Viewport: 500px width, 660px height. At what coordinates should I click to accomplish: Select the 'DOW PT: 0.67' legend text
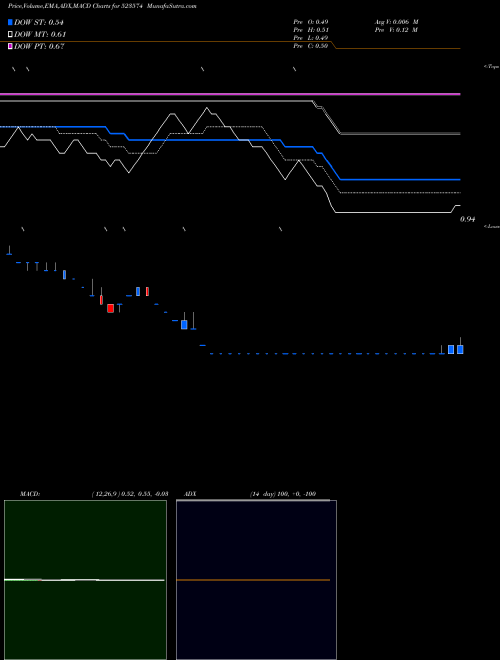tap(39, 46)
